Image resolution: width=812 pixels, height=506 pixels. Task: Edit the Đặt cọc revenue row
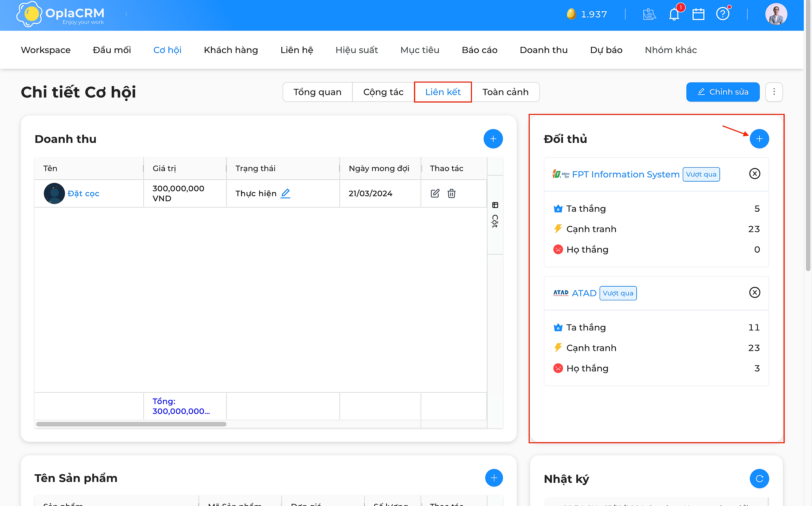point(435,193)
